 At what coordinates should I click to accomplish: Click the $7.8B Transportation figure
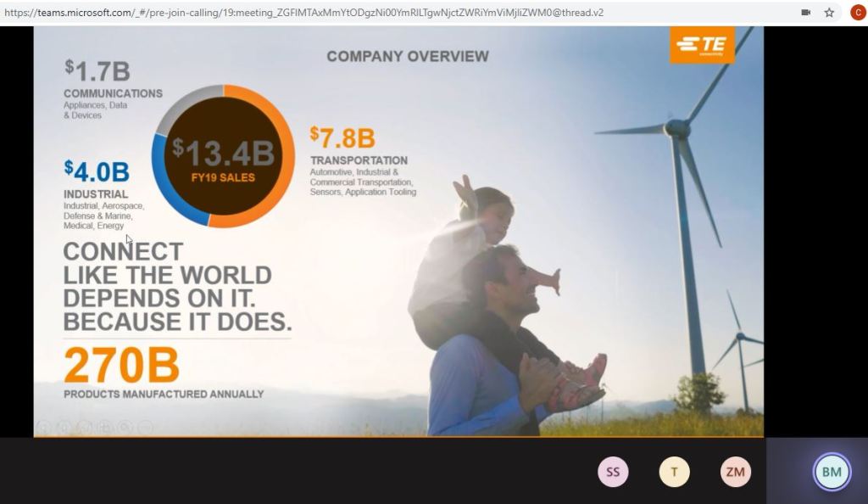click(x=342, y=137)
